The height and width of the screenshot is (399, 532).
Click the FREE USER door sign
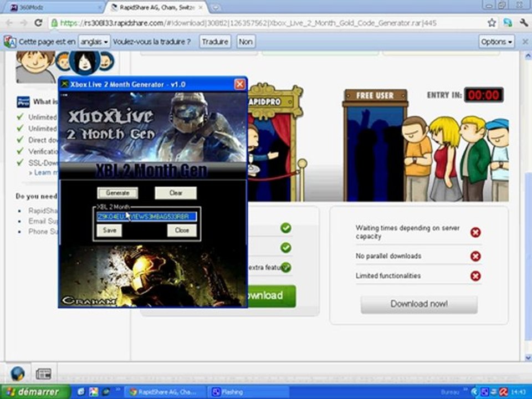(x=375, y=95)
